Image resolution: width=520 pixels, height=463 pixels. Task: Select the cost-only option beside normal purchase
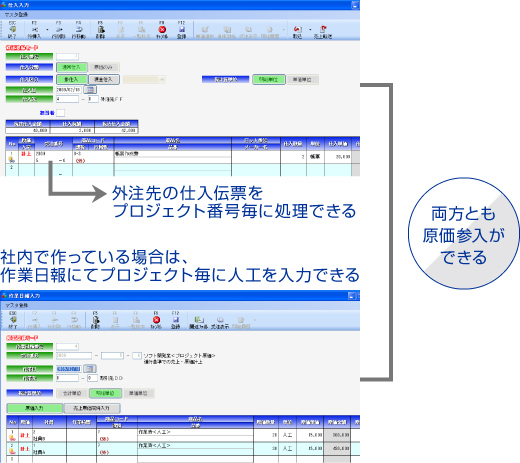[x=104, y=67]
